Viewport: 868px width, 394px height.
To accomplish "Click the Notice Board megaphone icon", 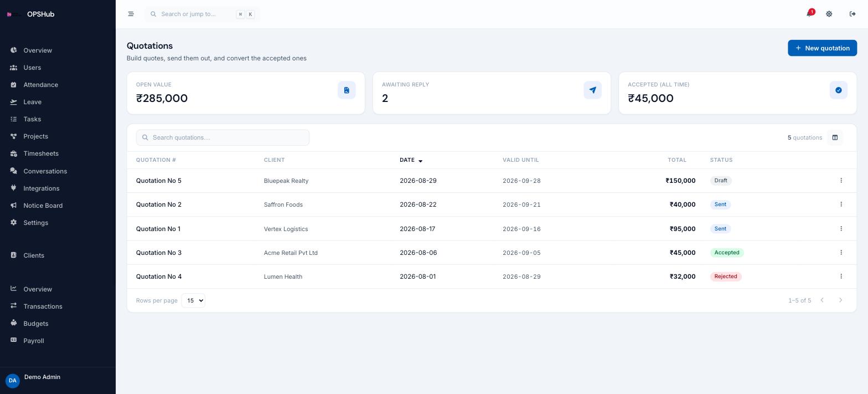I will coord(13,205).
